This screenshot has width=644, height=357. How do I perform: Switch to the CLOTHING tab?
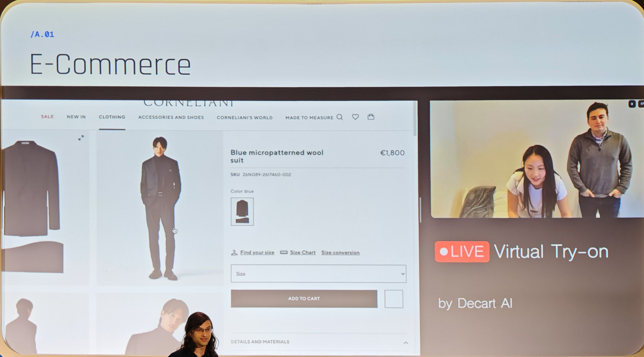[112, 117]
